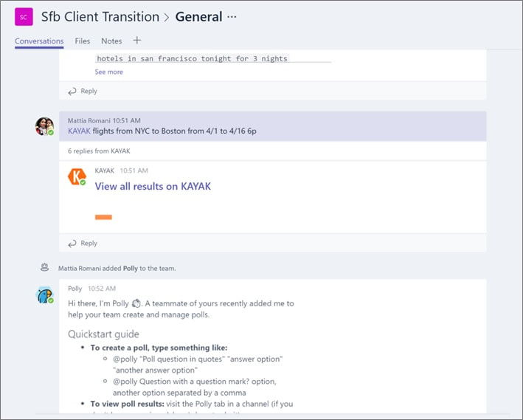This screenshot has width=523, height=420.
Task: Open the Notes tab
Action: click(111, 41)
